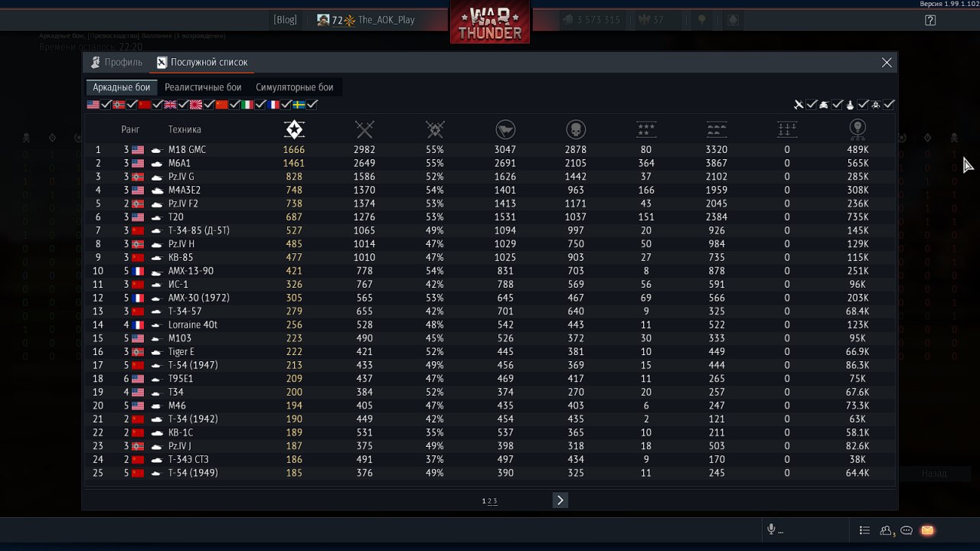Screen dimensions: 980x551
Task: Sort by air kills stars column icon
Action: point(646,129)
